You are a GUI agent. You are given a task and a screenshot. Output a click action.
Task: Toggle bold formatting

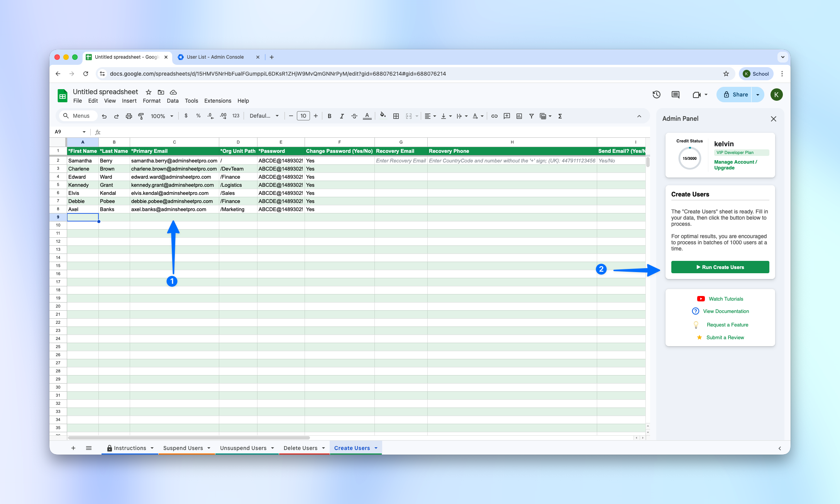[329, 116]
